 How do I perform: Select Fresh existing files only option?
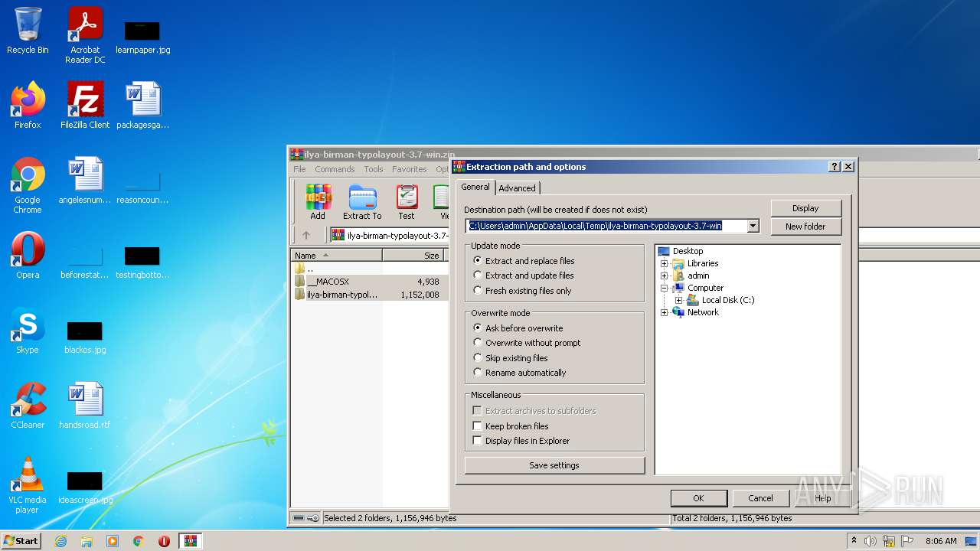pos(522,291)
